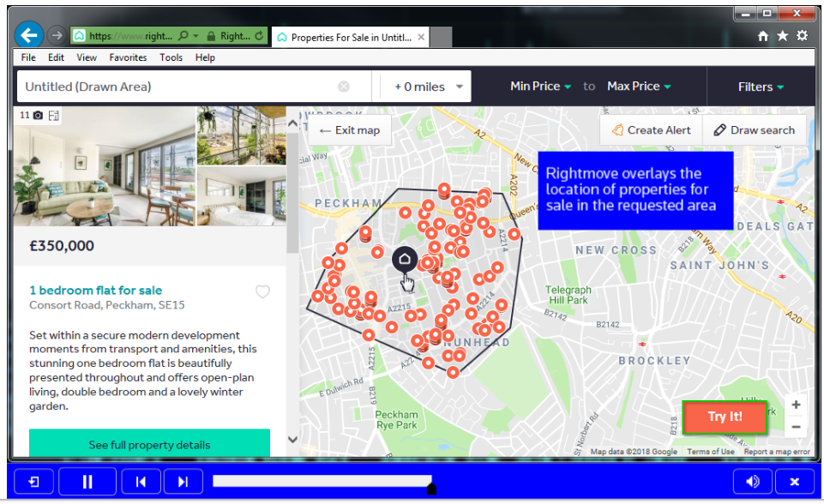Clear the Untitled Drawn Area search field
The image size is (824, 504).
(x=344, y=86)
